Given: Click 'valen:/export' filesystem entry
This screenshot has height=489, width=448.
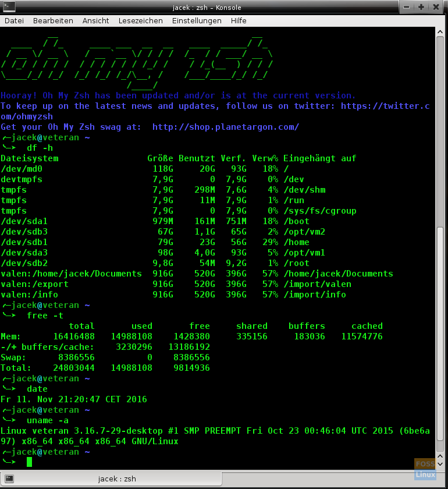Looking at the screenshot, I should coord(34,284).
